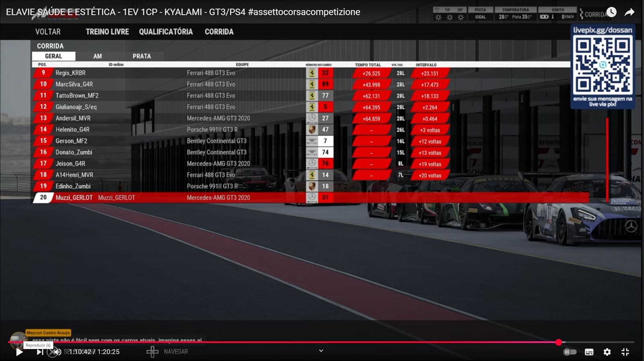Click Mercedes logo beside car number 76
The width and height of the screenshot is (644, 361).
tap(312, 164)
